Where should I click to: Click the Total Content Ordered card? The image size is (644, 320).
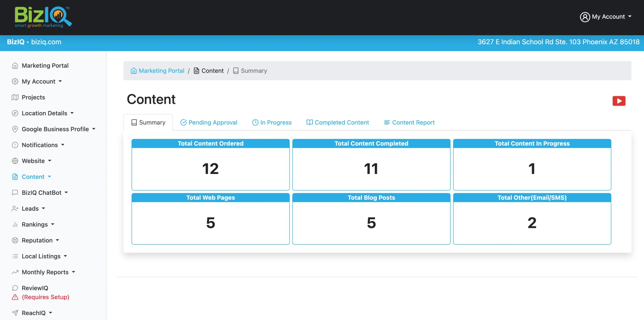click(211, 165)
